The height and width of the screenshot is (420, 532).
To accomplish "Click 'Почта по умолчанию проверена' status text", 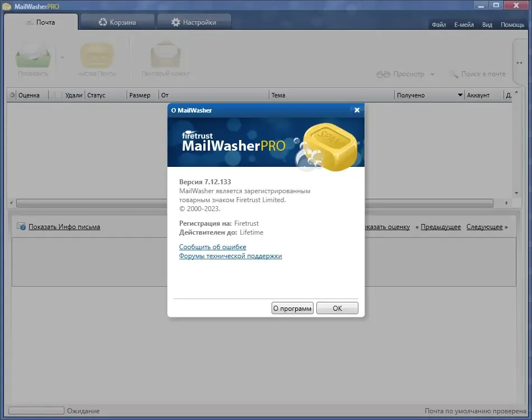I will [475, 411].
